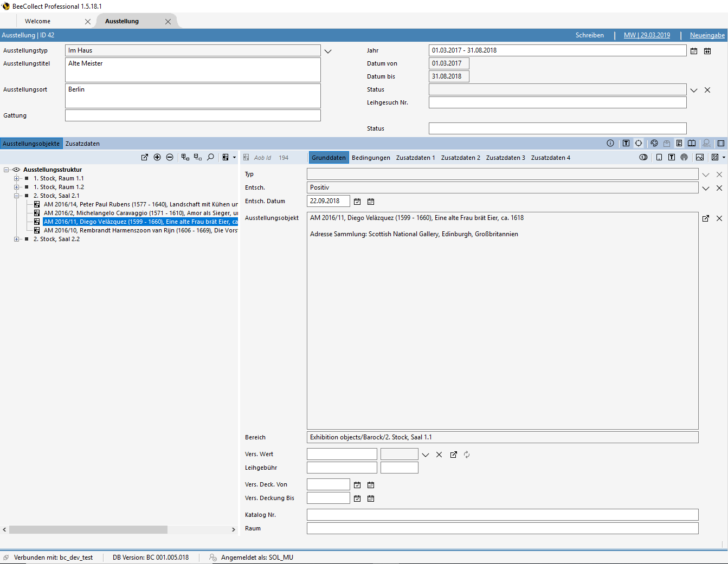Open the Zusatzdaten tab beside Ausstellungsobjekte
Viewport: 728px width, 564px height.
[x=82, y=144]
